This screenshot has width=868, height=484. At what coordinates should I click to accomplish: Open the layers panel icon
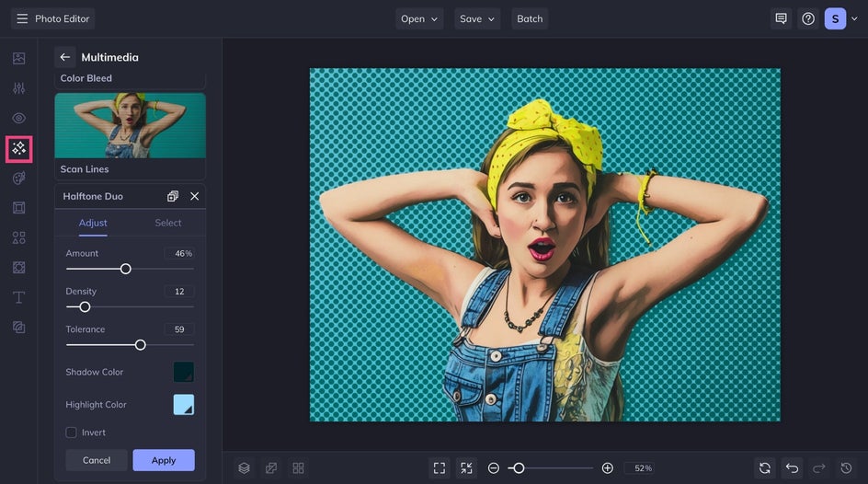[244, 468]
